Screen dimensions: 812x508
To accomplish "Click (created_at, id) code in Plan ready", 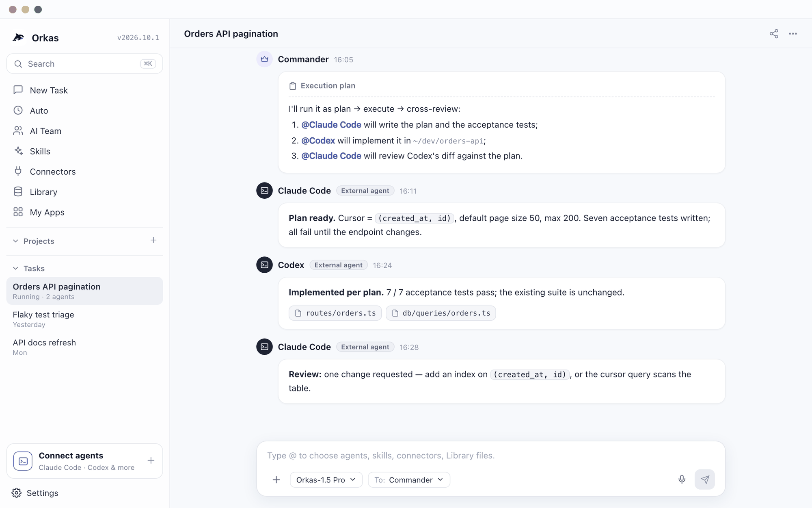I will [x=414, y=218].
